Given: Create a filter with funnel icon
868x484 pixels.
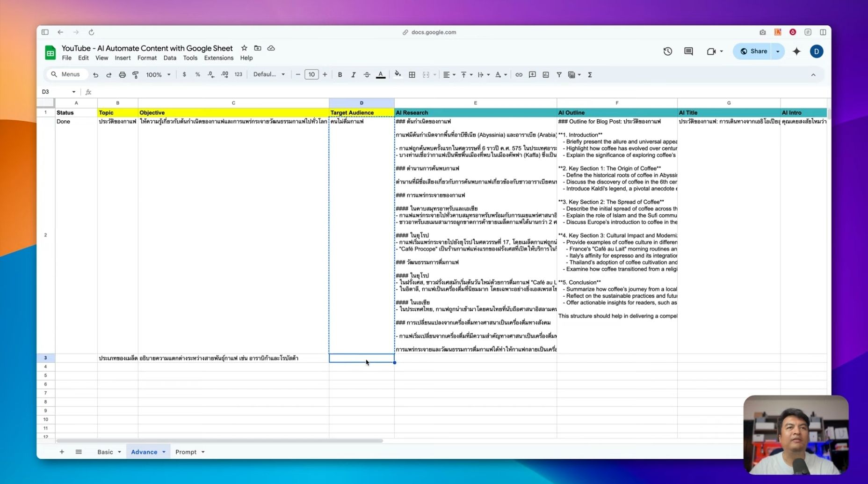Looking at the screenshot, I should click(x=559, y=75).
